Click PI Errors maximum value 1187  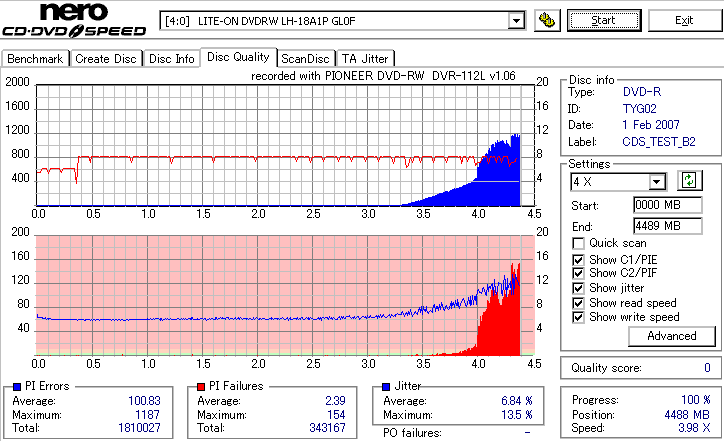click(147, 415)
